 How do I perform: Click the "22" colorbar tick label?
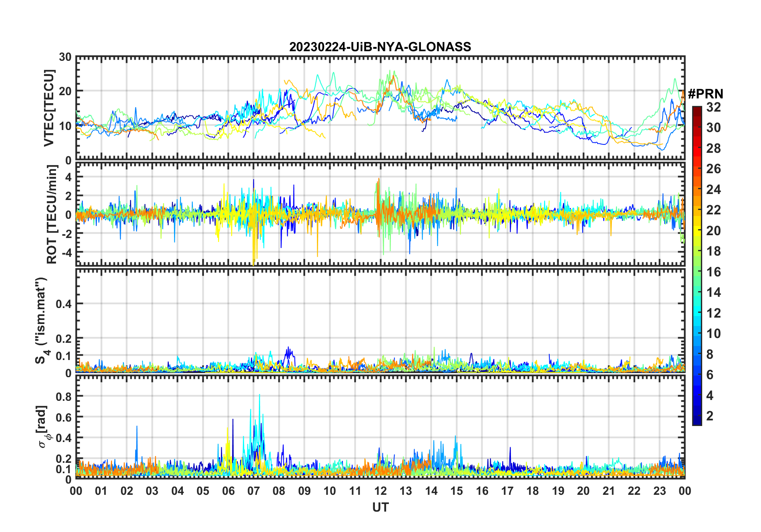click(x=713, y=210)
